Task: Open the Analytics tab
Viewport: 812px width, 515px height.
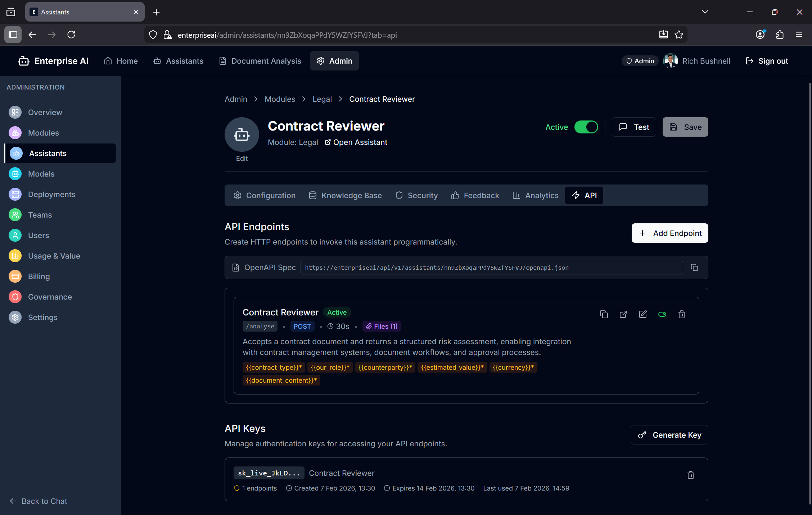Action: tap(536, 195)
